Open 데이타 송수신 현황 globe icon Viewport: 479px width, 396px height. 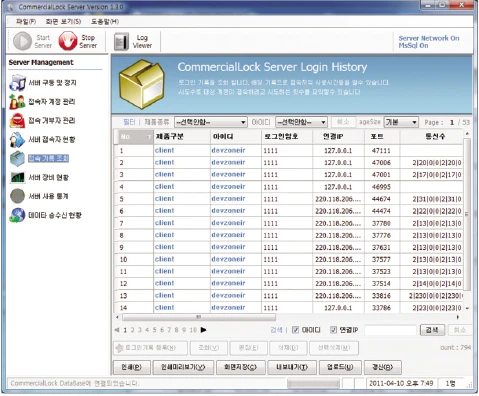(17, 215)
